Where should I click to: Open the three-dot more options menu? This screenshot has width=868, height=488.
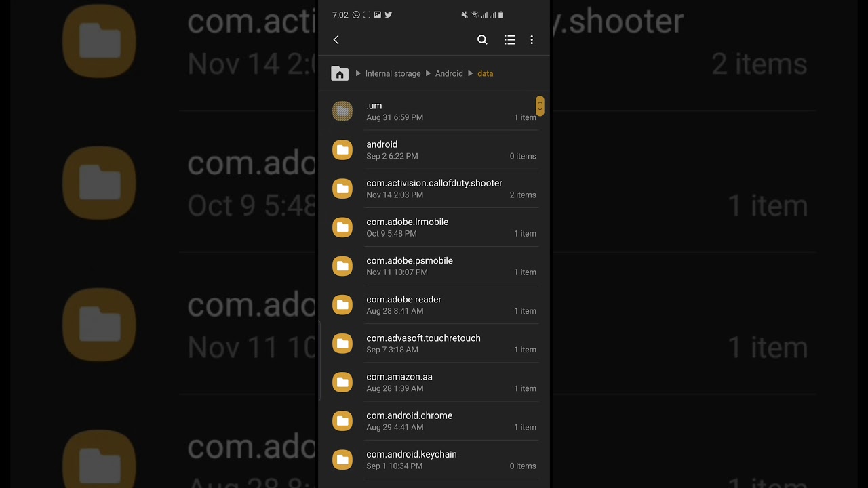click(532, 40)
